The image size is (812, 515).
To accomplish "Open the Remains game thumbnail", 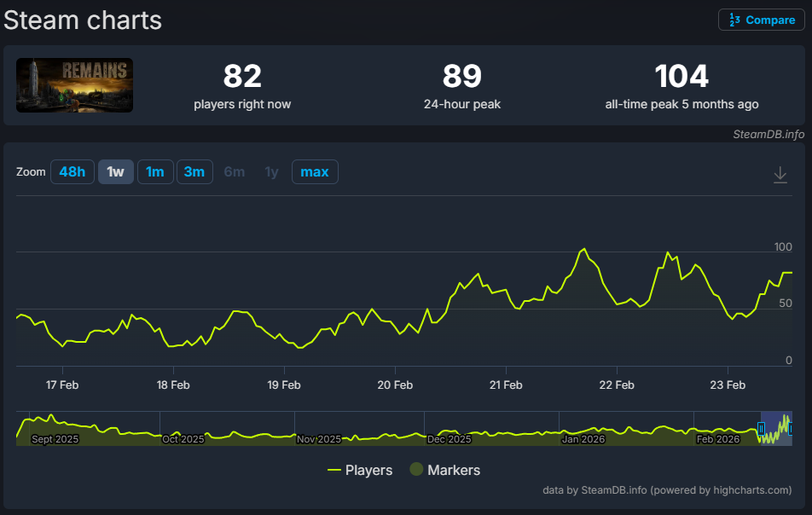I will [x=74, y=85].
